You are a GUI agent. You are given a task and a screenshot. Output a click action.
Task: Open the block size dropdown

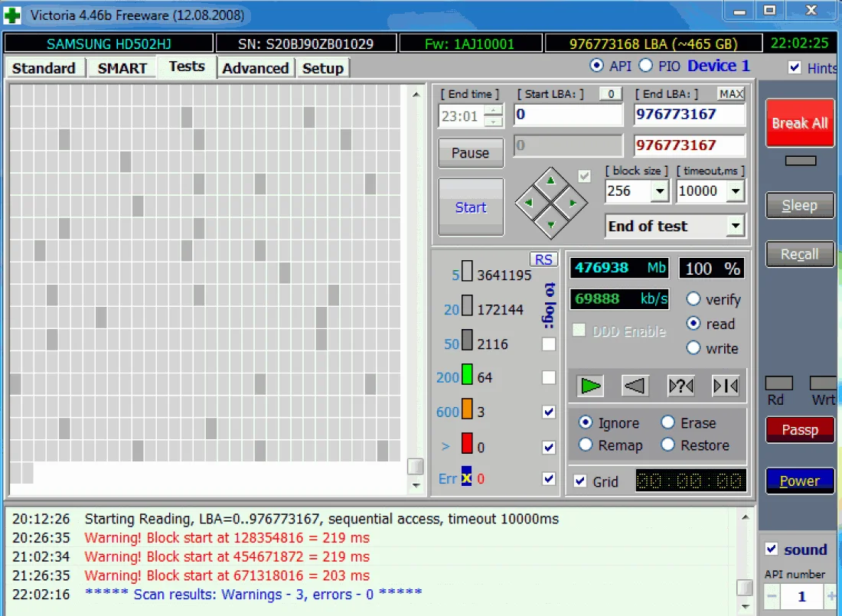pyautogui.click(x=659, y=191)
